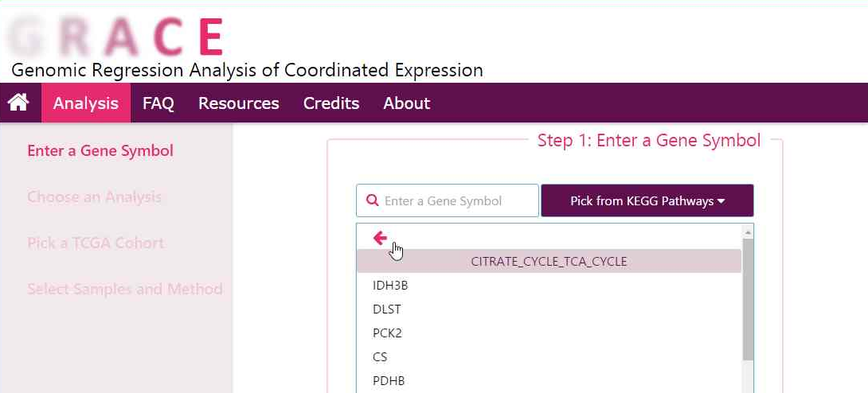
Task: Click the search magnifier icon
Action: pos(372,200)
